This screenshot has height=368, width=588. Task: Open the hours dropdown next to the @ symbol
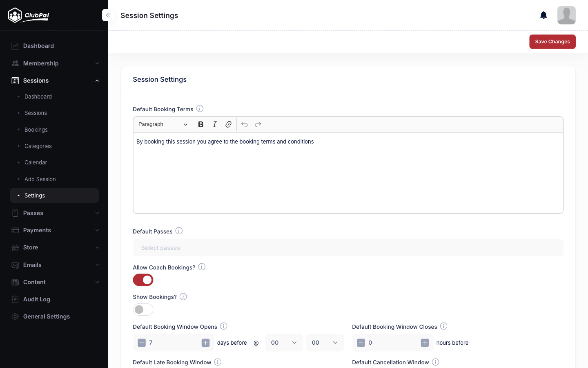(x=284, y=343)
